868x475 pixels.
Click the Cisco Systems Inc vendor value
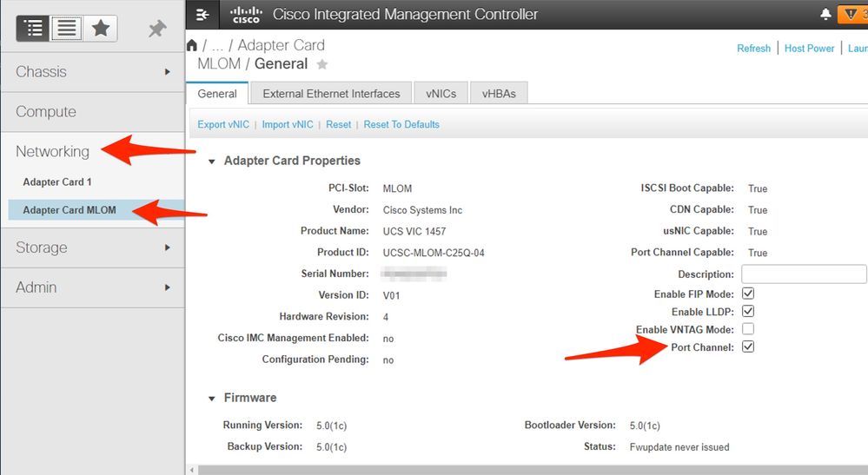pos(422,210)
